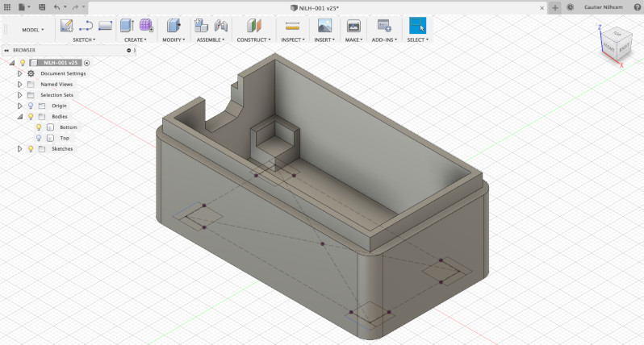
Task: Open a new design tab with plus
Action: pyautogui.click(x=555, y=7)
